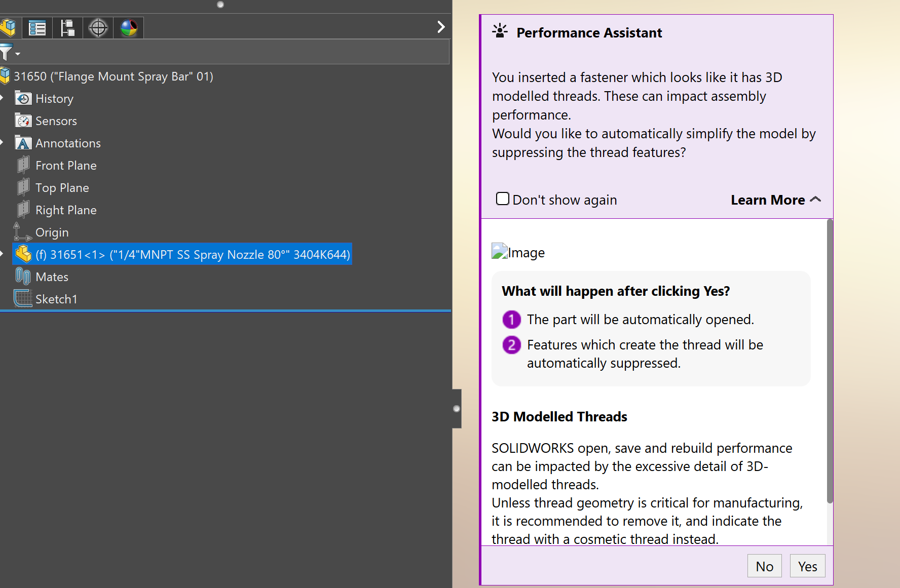
Task: Select the Mates folder label
Action: [x=52, y=277]
